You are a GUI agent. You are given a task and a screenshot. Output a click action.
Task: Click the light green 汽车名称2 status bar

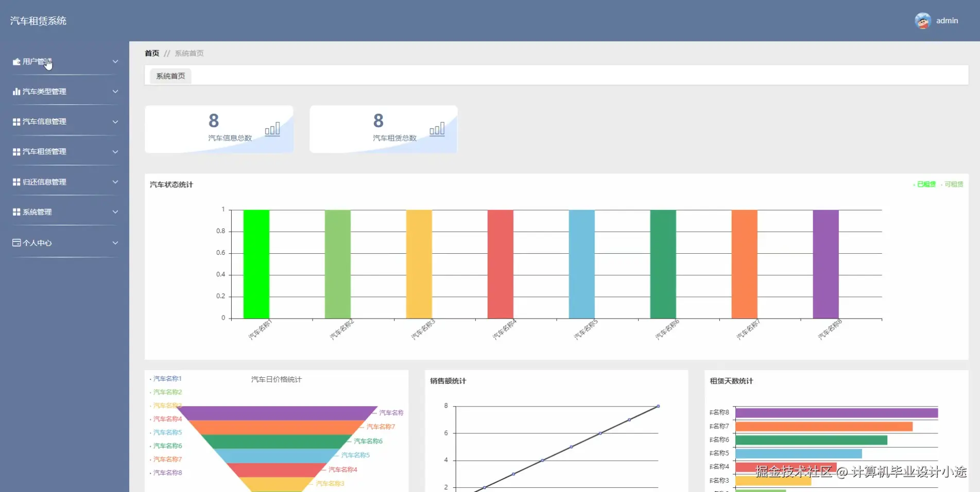pyautogui.click(x=338, y=264)
